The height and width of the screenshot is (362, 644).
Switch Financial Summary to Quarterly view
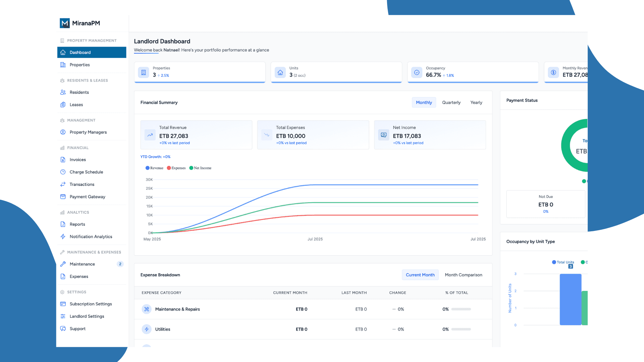(x=451, y=102)
